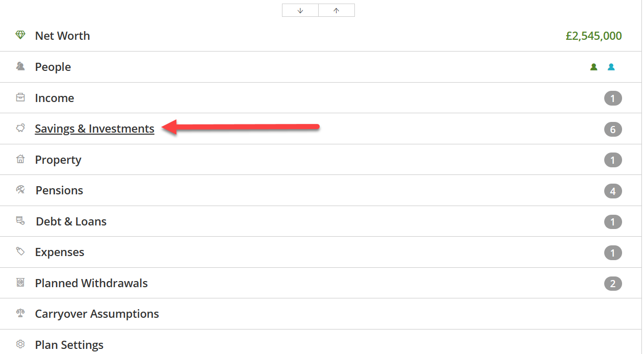Click the piggy bank Savings icon
Image resolution: width=644 pixels, height=354 pixels.
(20, 129)
